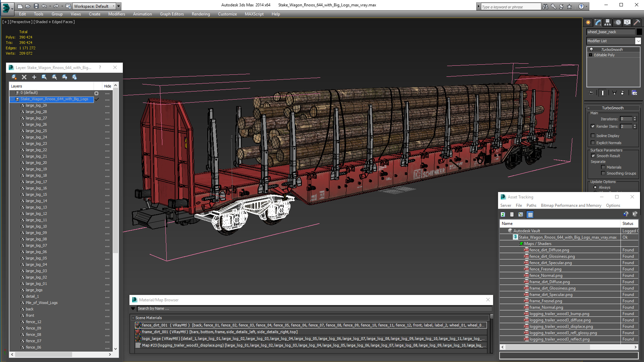Image resolution: width=644 pixels, height=362 pixels.
Task: Click Add Selected Objects plus icon in Layer dialog
Action: [x=34, y=77]
